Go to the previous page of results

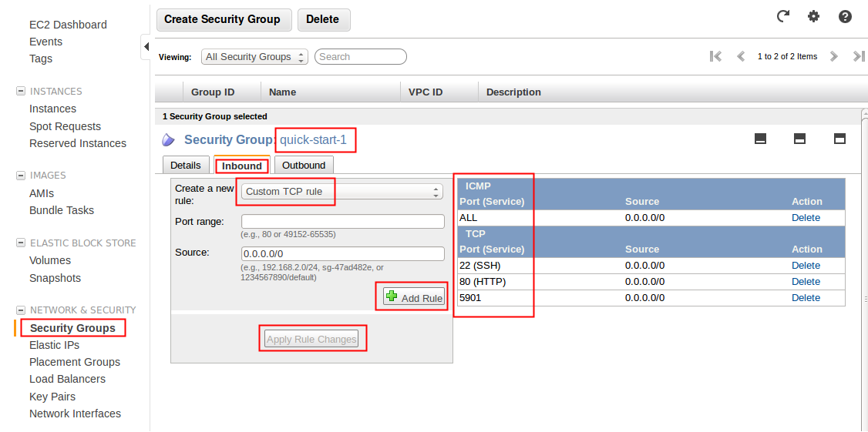pos(741,56)
